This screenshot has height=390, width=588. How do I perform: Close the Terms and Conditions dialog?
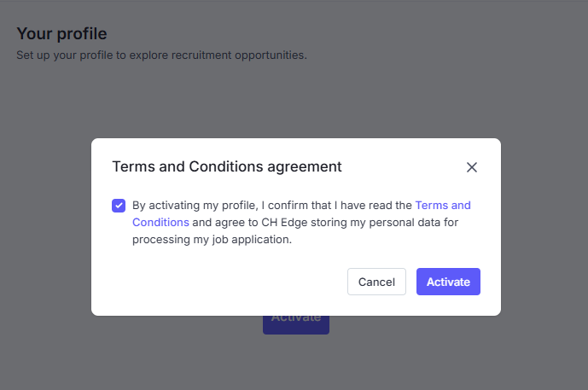(x=472, y=167)
